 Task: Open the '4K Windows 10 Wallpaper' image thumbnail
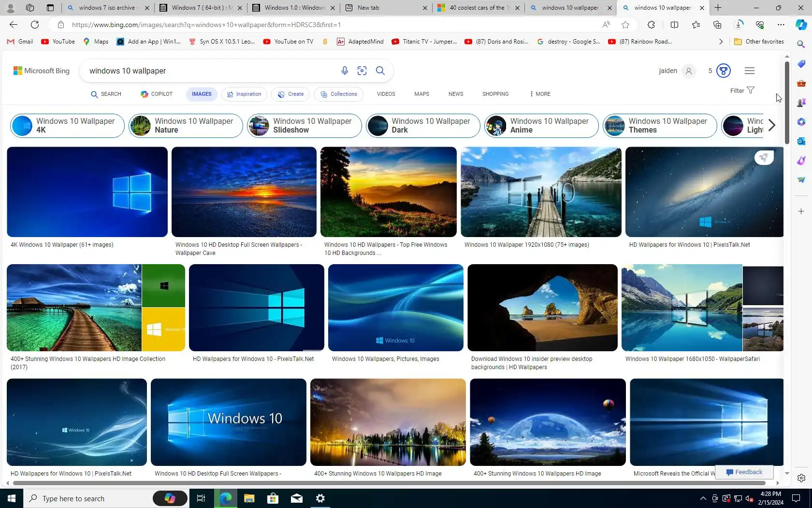(87, 192)
